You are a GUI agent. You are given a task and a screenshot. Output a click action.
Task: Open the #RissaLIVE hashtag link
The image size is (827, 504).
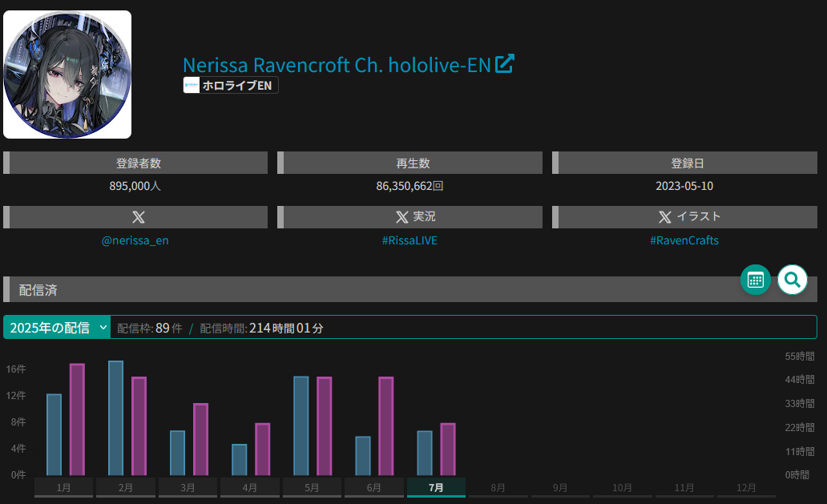pos(409,240)
